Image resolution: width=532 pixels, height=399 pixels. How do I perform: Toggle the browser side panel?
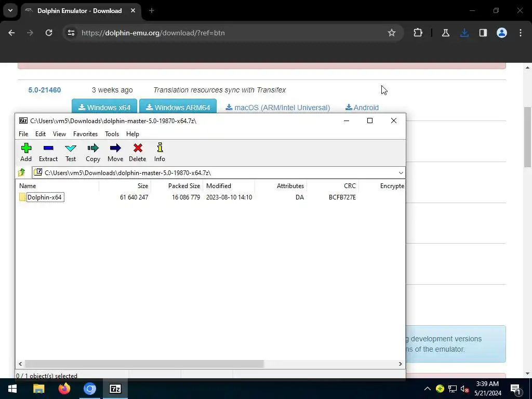(483, 33)
